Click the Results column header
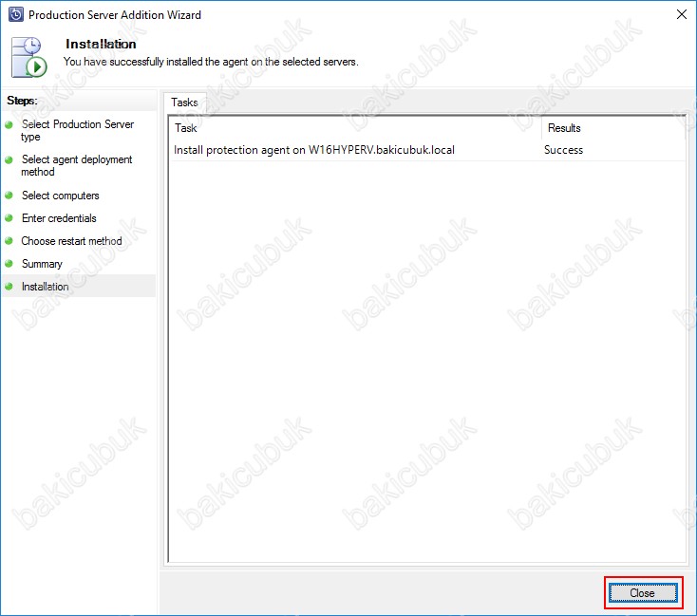 coord(612,128)
